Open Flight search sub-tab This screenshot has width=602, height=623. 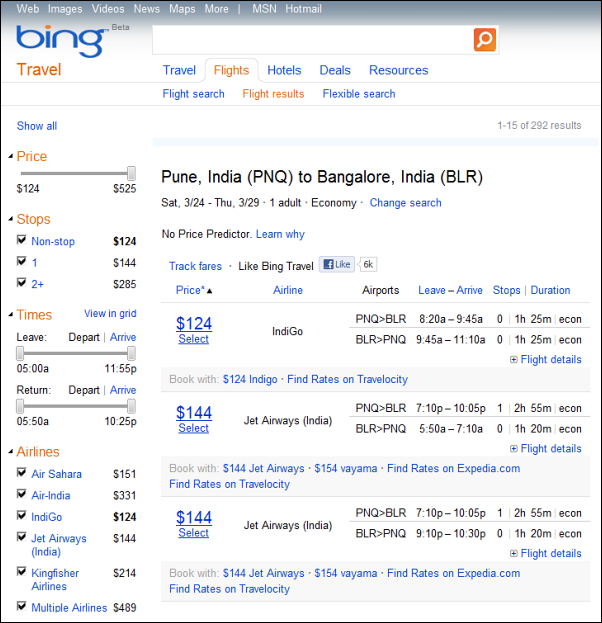click(194, 94)
